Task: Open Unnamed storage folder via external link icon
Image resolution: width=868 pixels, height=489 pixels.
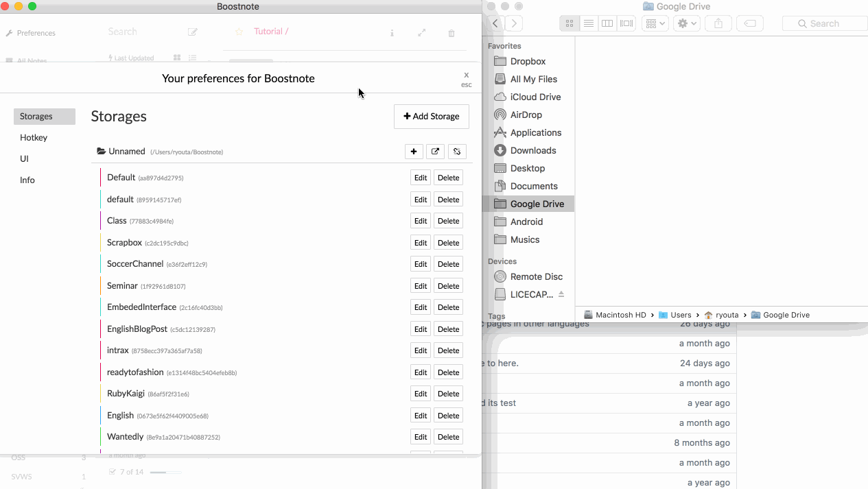Action: coord(435,151)
